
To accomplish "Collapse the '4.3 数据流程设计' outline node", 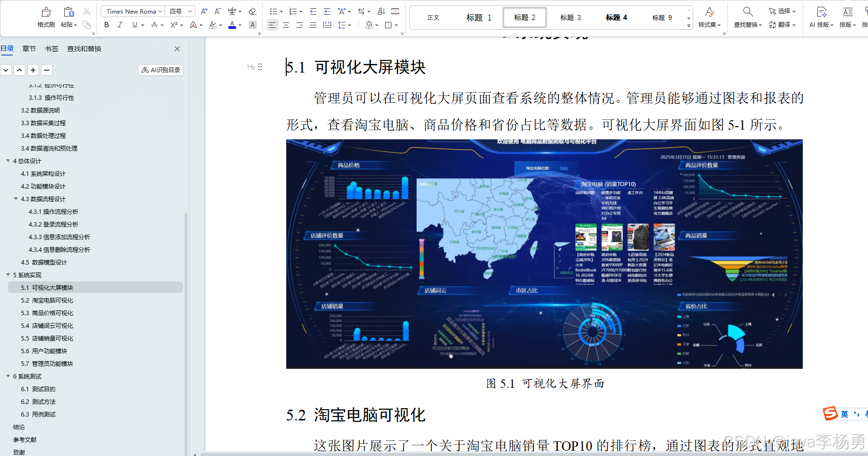I will tap(16, 199).
